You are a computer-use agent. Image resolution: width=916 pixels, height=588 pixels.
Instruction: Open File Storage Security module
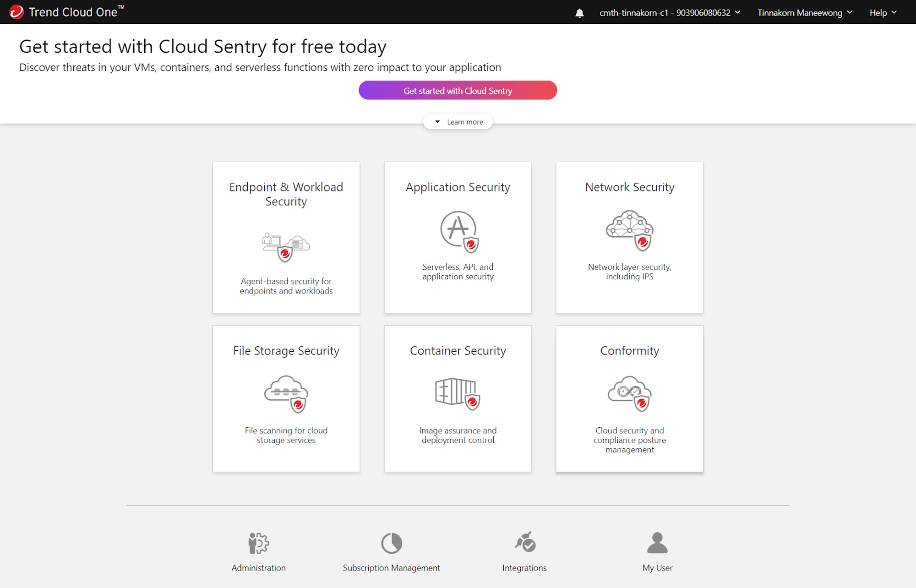tap(286, 398)
